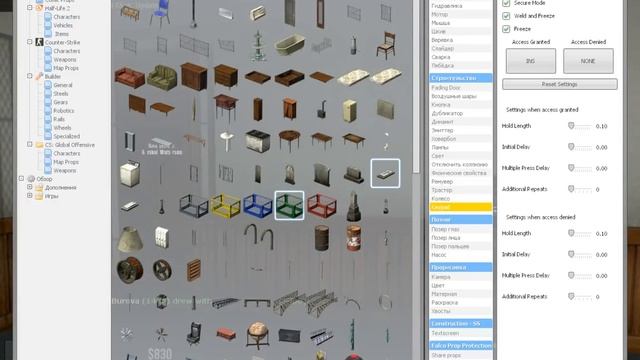The width and height of the screenshot is (640, 360).
Task: Select the Fading Door tool
Action: click(461, 88)
